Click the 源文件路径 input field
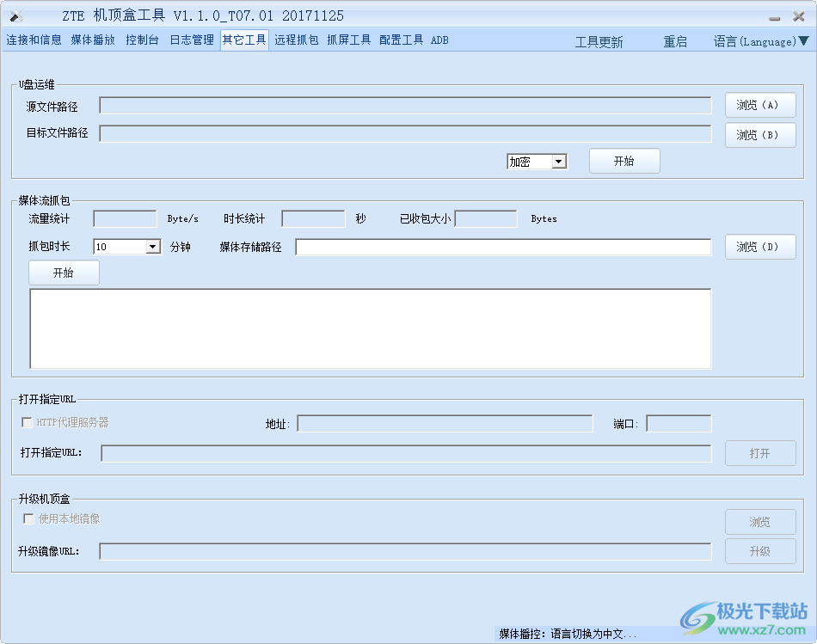 tap(405, 106)
